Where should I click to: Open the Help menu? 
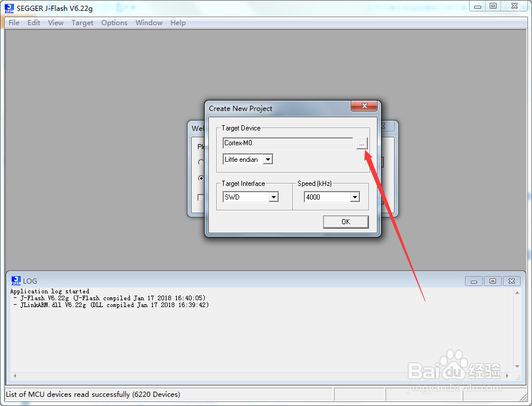click(x=178, y=23)
